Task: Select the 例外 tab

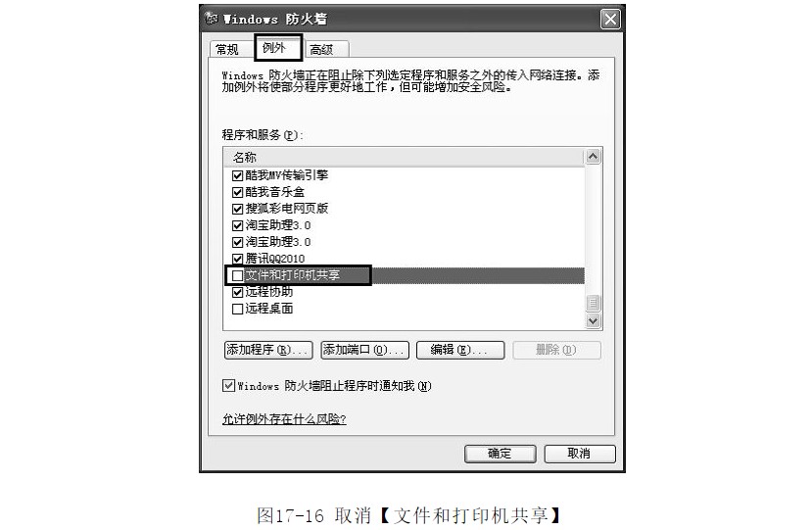Action: 277,48
